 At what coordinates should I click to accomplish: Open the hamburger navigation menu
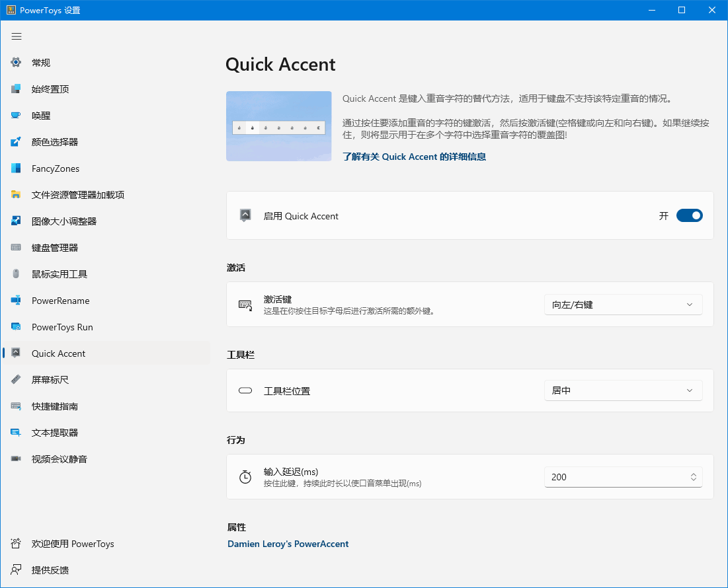(17, 36)
